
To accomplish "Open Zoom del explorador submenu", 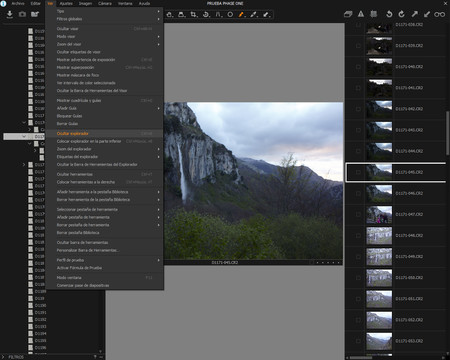I will [105, 149].
